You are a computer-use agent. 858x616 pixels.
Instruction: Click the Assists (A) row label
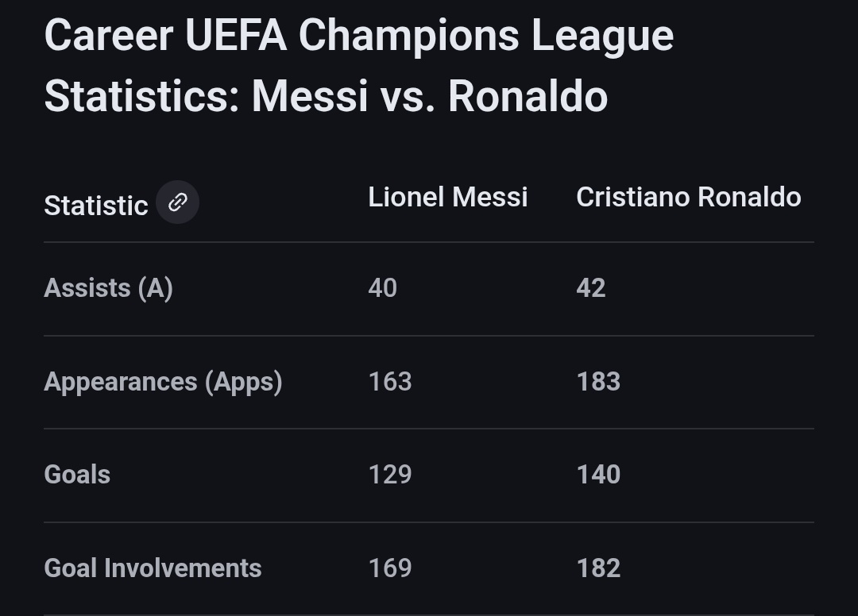(x=108, y=288)
